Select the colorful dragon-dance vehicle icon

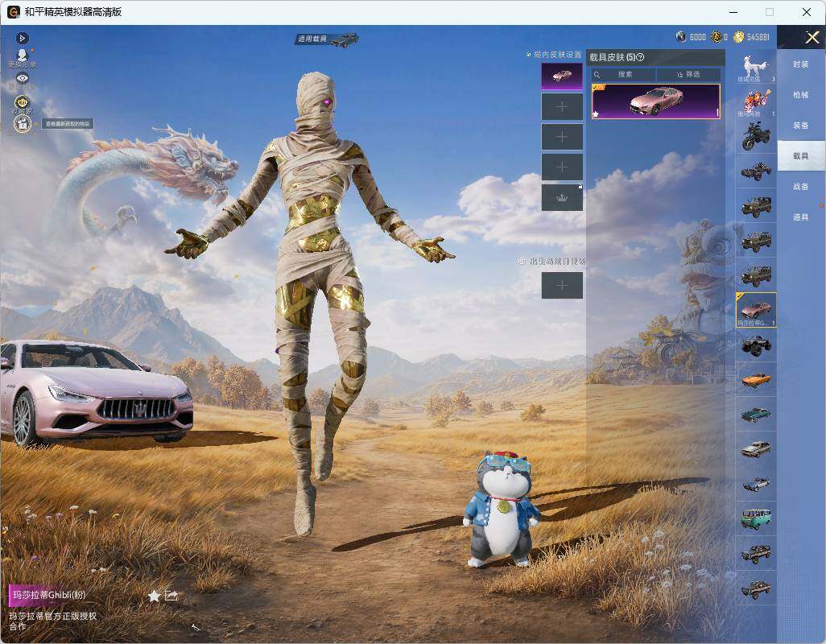pyautogui.click(x=756, y=101)
